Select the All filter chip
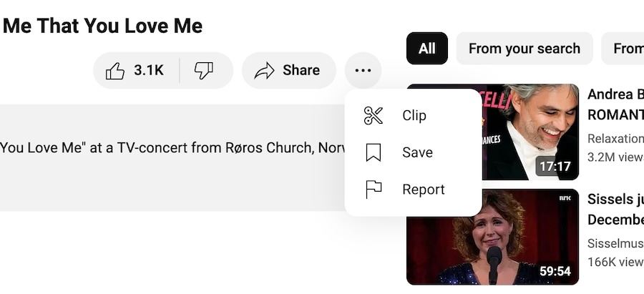 pos(427,49)
